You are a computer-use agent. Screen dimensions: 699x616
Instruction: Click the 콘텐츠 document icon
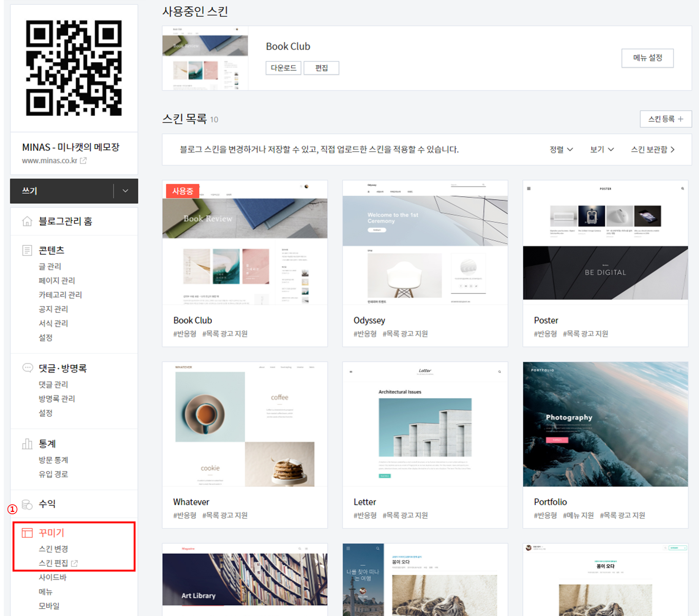pos(27,250)
